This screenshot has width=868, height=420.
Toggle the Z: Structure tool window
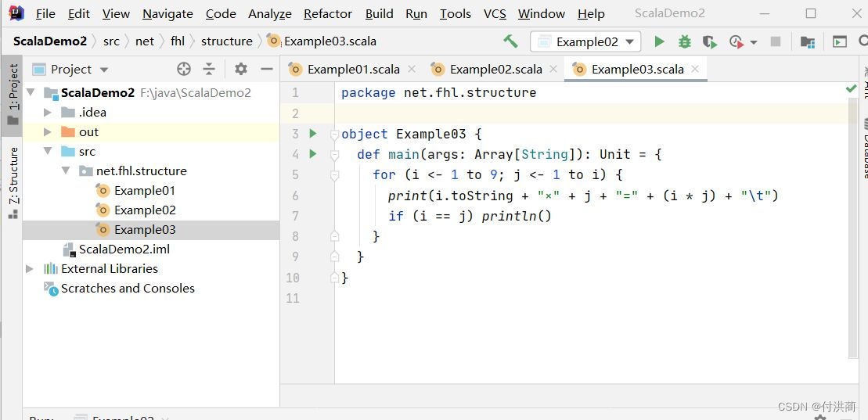click(x=13, y=182)
